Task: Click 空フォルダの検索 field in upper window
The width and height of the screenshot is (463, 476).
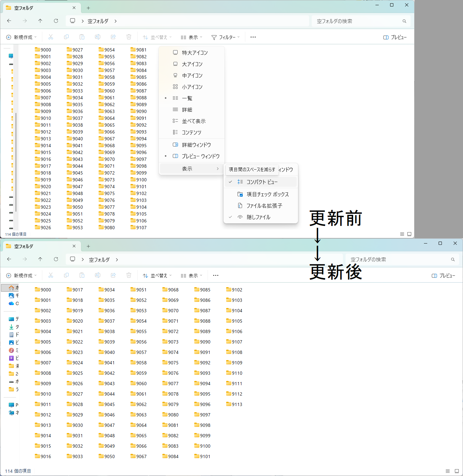Action: 361,21
